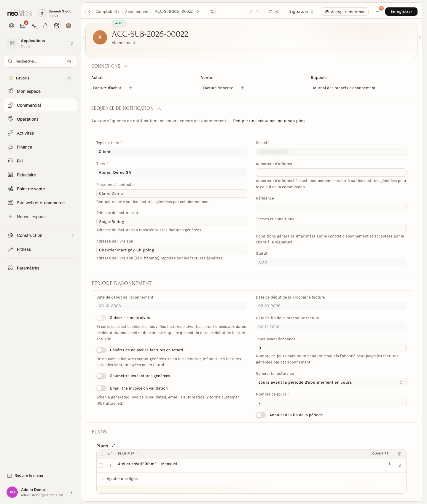
Task: Open attachments via paperclip icon
Action: click(251, 12)
